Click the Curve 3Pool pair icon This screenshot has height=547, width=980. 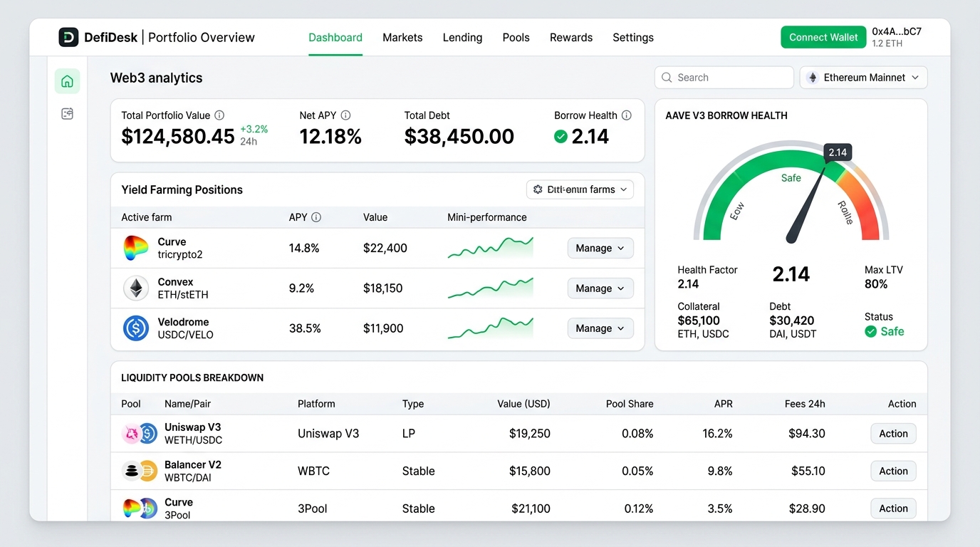140,508
